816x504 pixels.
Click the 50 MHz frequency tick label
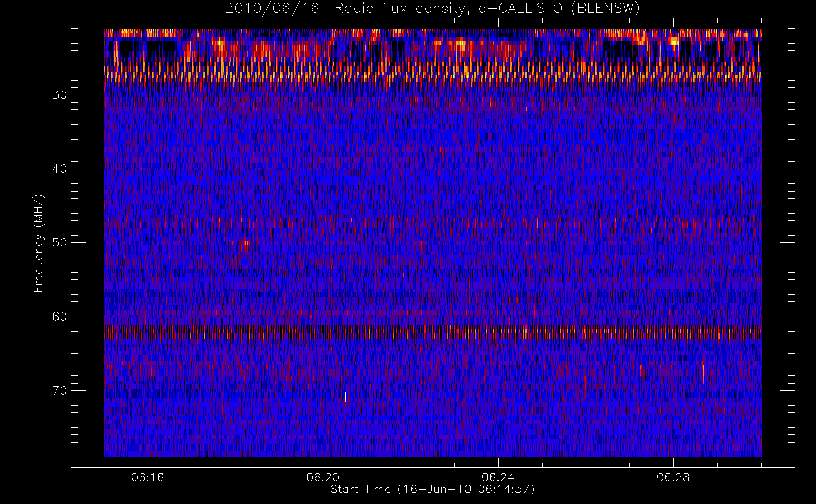[x=60, y=243]
